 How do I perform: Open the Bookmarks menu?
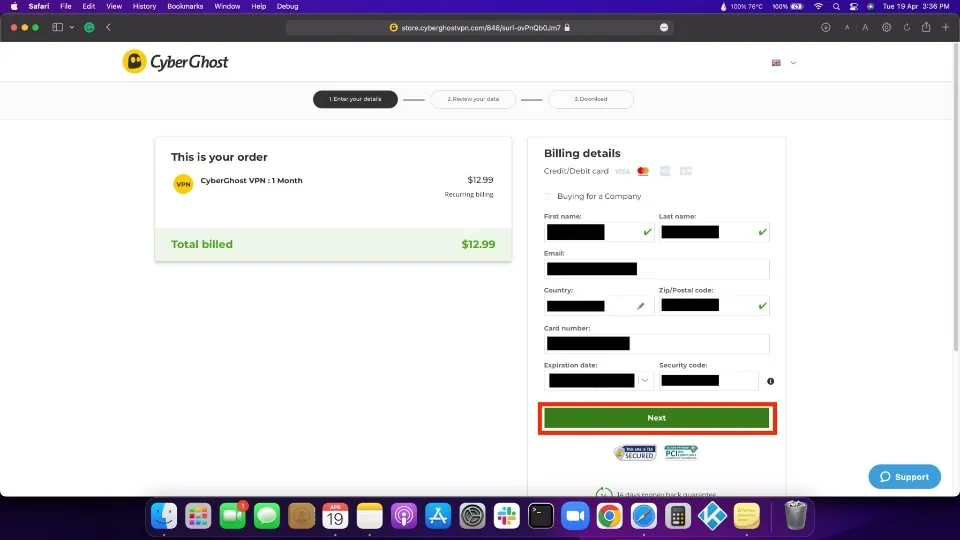click(x=185, y=6)
